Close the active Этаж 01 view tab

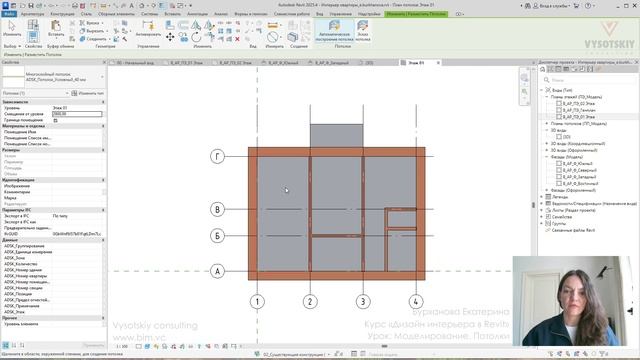click(438, 63)
